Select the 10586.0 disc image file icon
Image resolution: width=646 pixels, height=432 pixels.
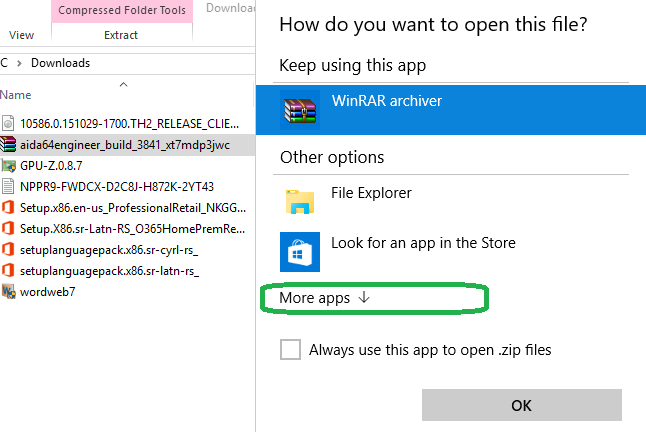point(8,124)
